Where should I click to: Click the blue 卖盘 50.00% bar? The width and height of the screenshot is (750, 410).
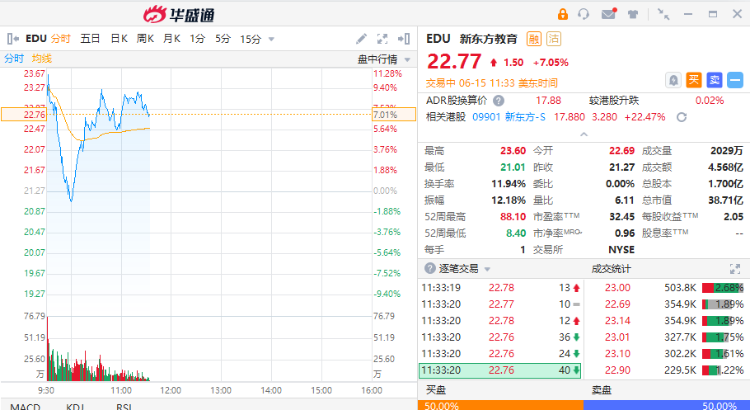(666, 405)
